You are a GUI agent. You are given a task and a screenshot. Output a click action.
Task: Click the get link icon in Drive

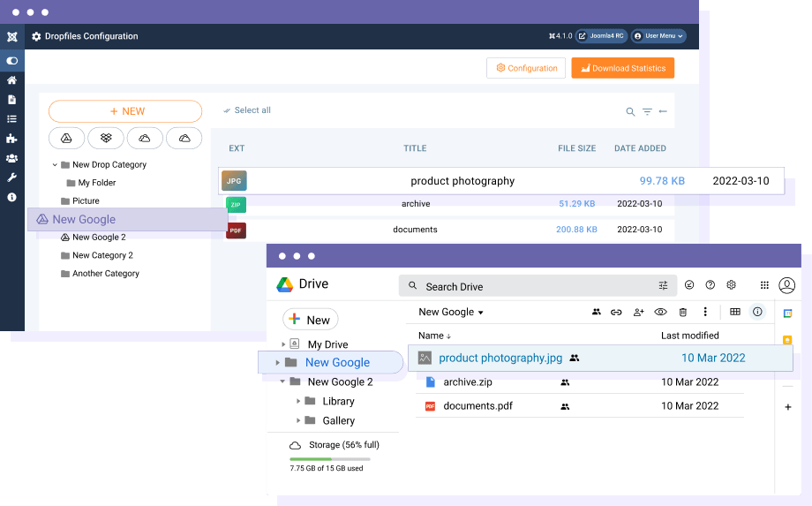pyautogui.click(x=616, y=312)
